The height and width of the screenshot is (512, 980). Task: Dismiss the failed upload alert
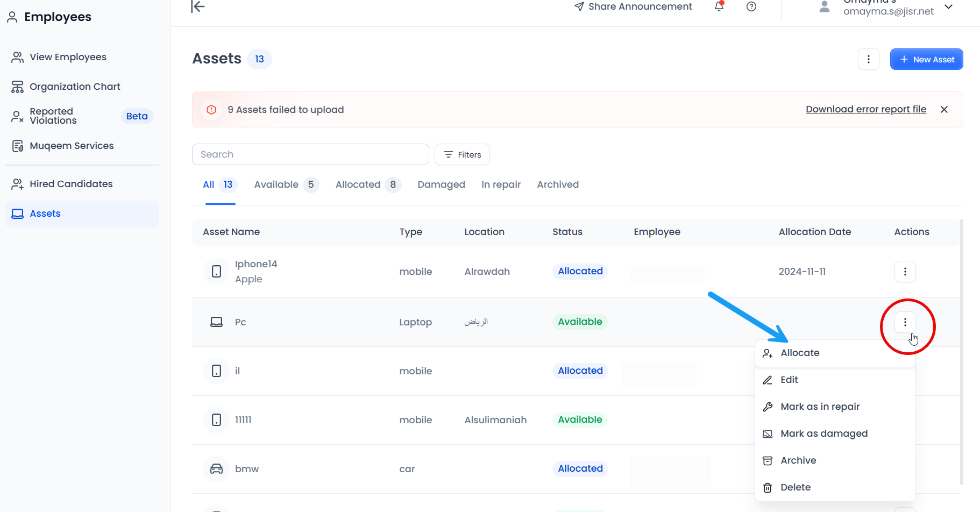(x=944, y=110)
